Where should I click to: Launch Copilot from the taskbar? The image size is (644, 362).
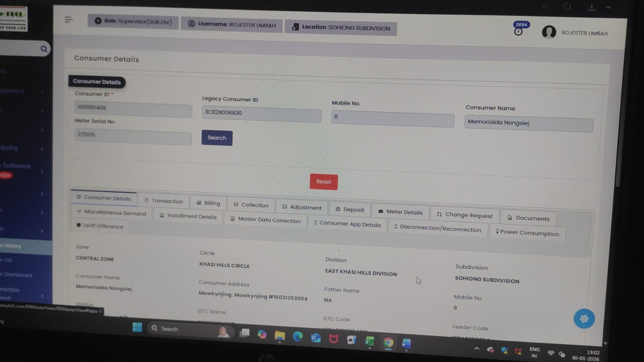(262, 334)
